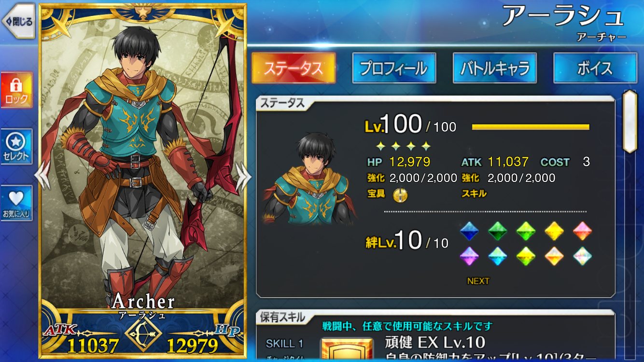Select the pink bond crystal icon
644x362 pixels.
click(x=583, y=231)
